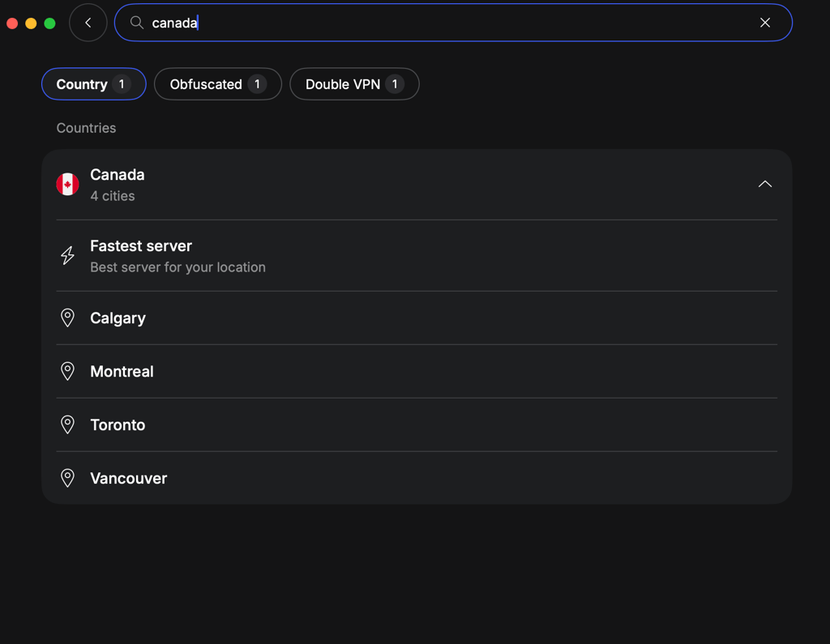Click the Countries section heading
Screen dimensions: 830x644
tap(86, 128)
